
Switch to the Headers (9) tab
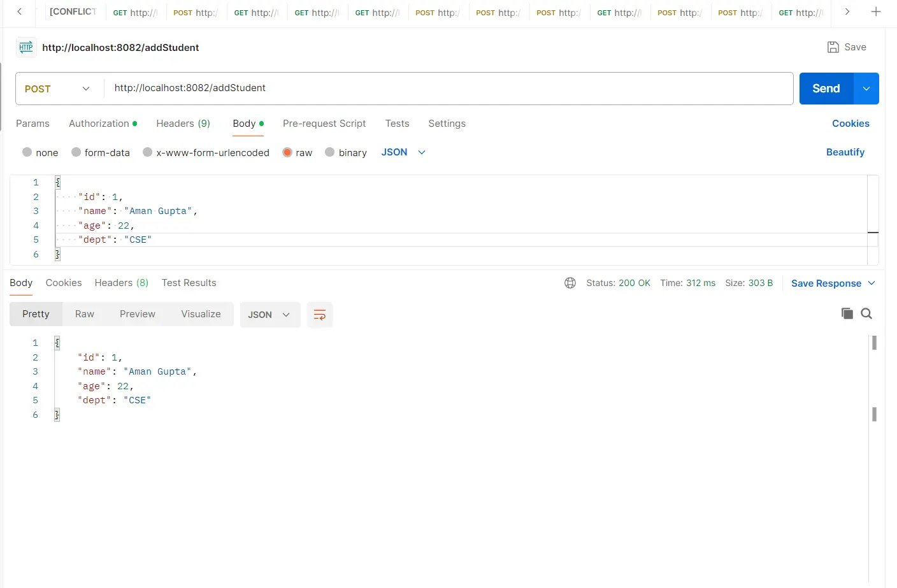[183, 124]
